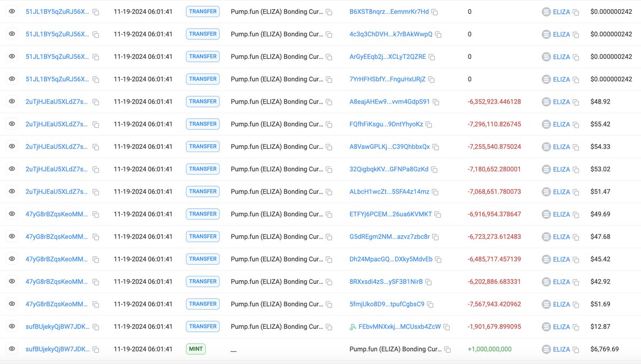This screenshot has height=364, width=641.
Task: Open ELIZA token link in the $51.69 row
Action: pyautogui.click(x=561, y=304)
